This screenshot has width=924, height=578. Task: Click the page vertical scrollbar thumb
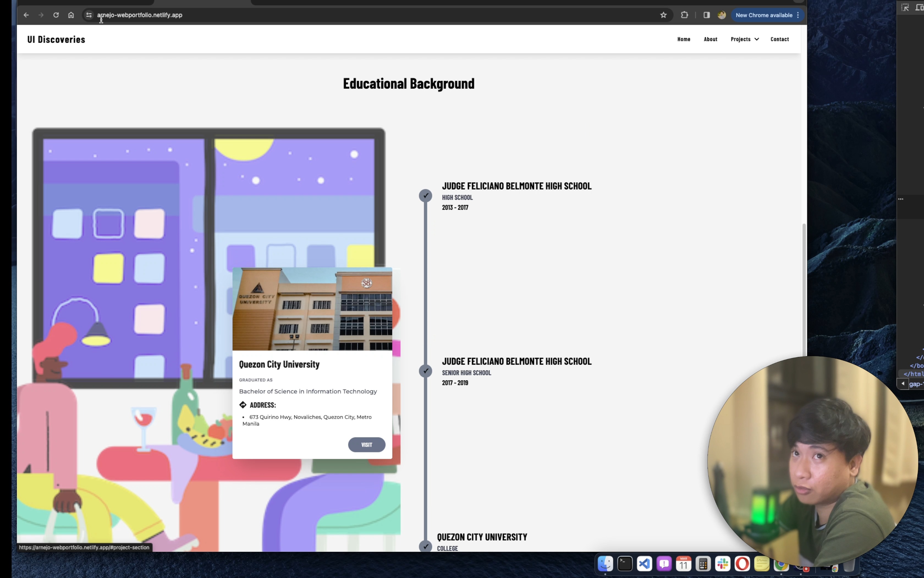pos(804,291)
